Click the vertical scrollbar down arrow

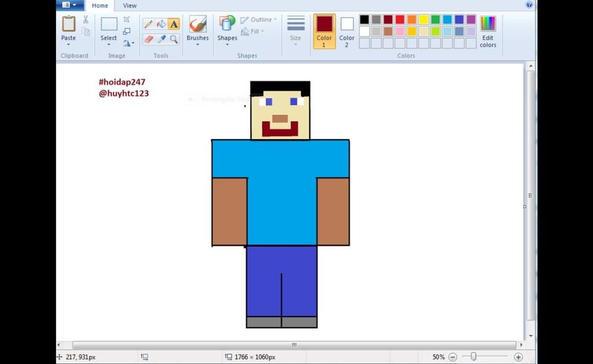click(530, 336)
